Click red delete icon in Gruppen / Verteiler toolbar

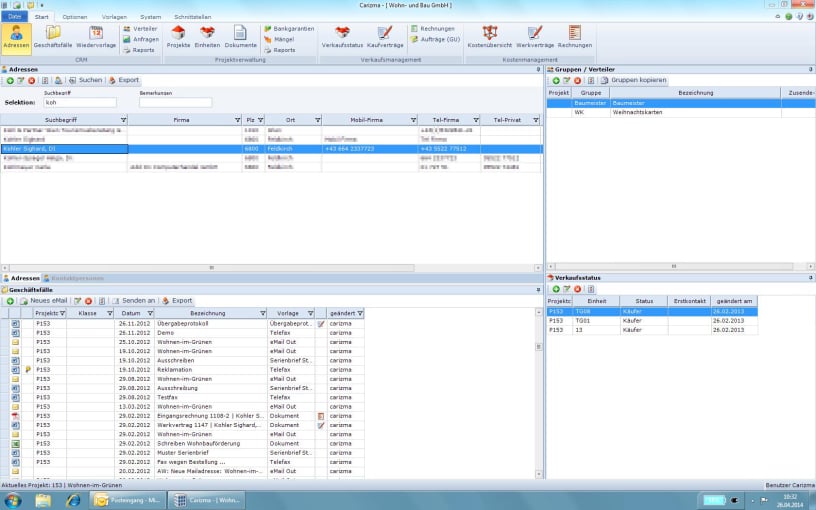579,80
